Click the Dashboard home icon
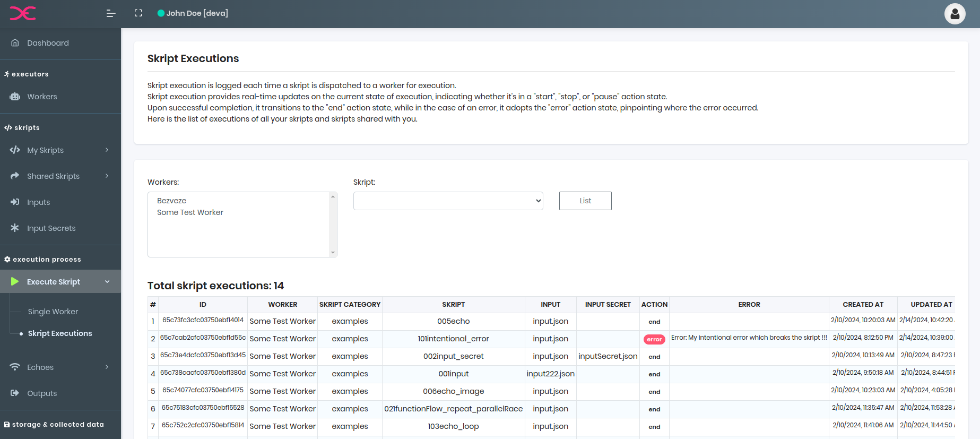Screen dimensions: 980x439 click(15, 43)
